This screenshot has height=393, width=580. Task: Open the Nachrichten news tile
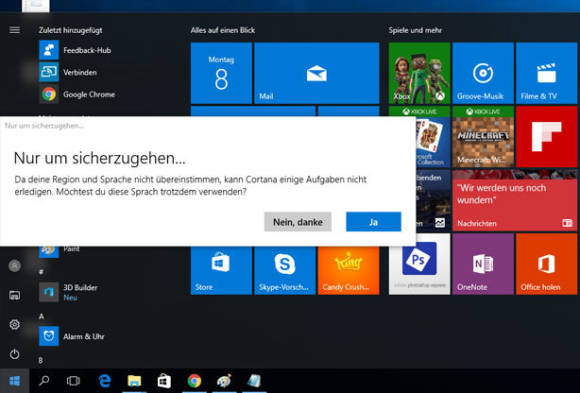click(515, 201)
